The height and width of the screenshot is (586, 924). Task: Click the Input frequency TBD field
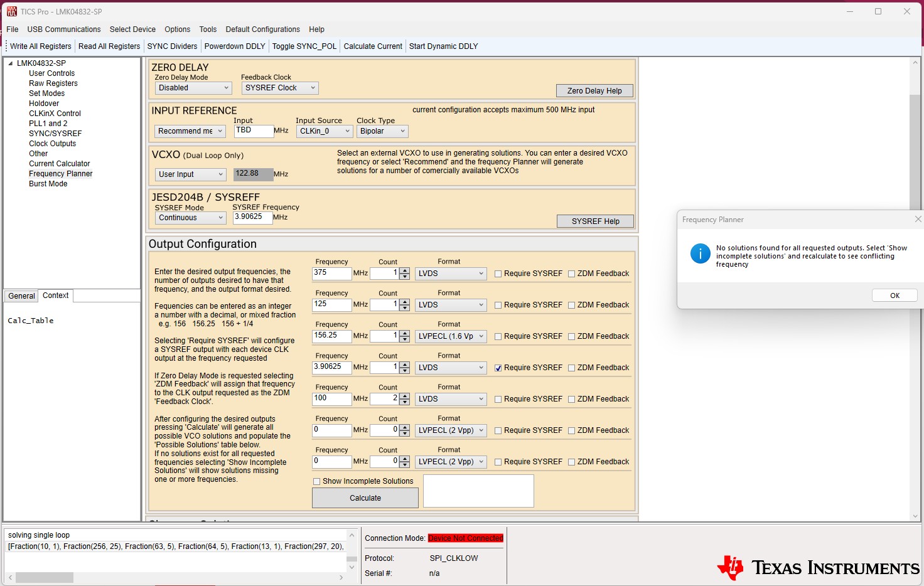[254, 131]
